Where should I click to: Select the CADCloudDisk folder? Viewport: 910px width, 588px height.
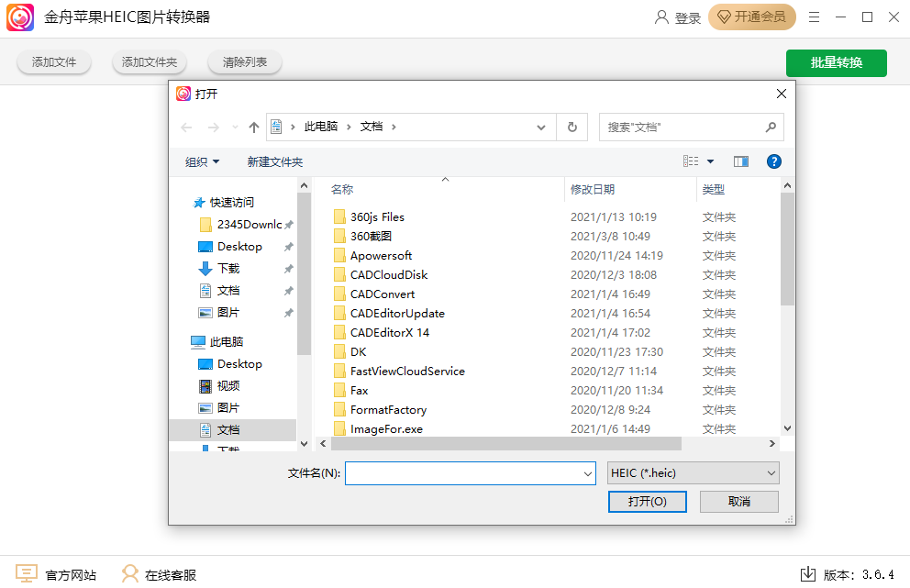point(389,274)
